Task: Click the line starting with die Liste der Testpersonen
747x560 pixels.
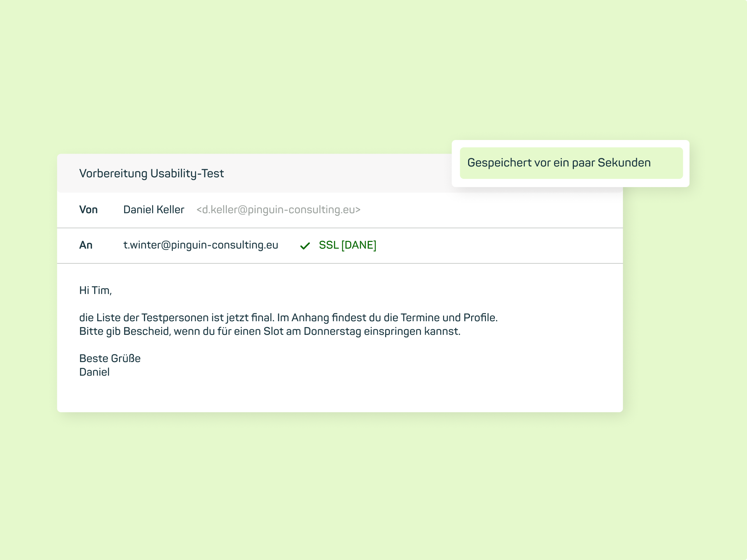Action: click(288, 318)
